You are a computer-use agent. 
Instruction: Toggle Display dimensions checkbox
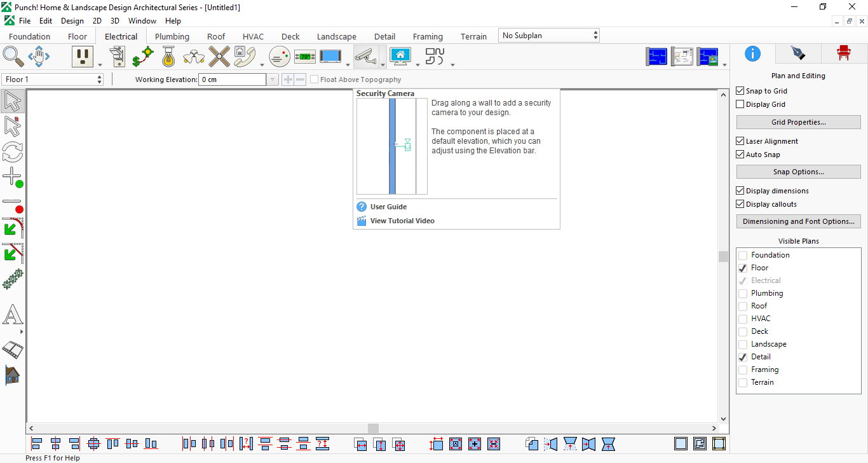pos(740,191)
